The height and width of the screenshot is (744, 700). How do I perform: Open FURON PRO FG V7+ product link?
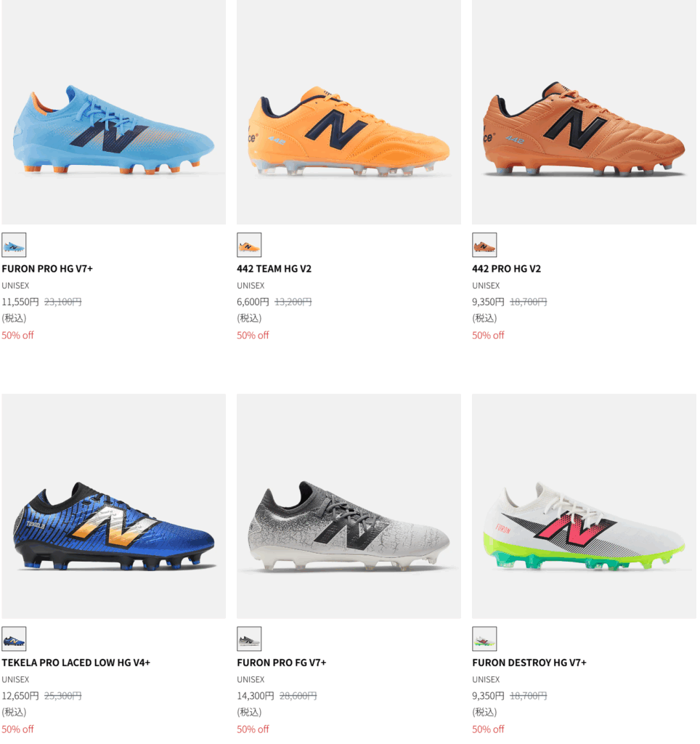click(x=281, y=663)
